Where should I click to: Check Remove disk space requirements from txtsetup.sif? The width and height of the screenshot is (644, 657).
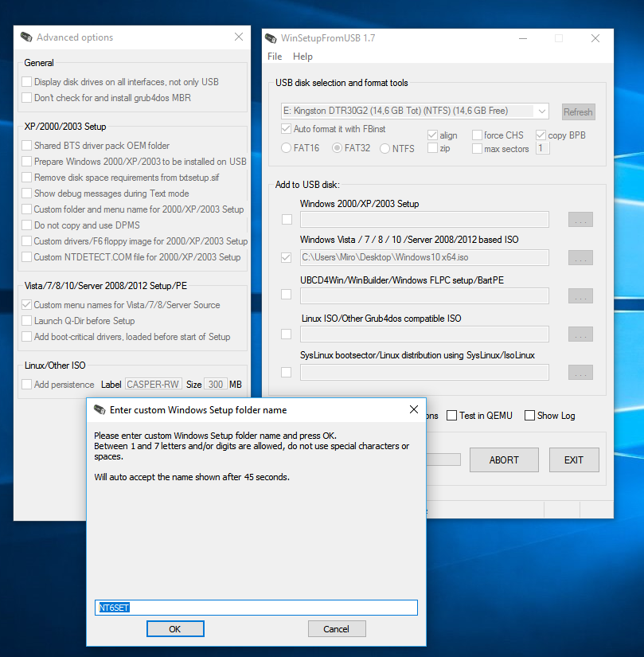tap(26, 178)
